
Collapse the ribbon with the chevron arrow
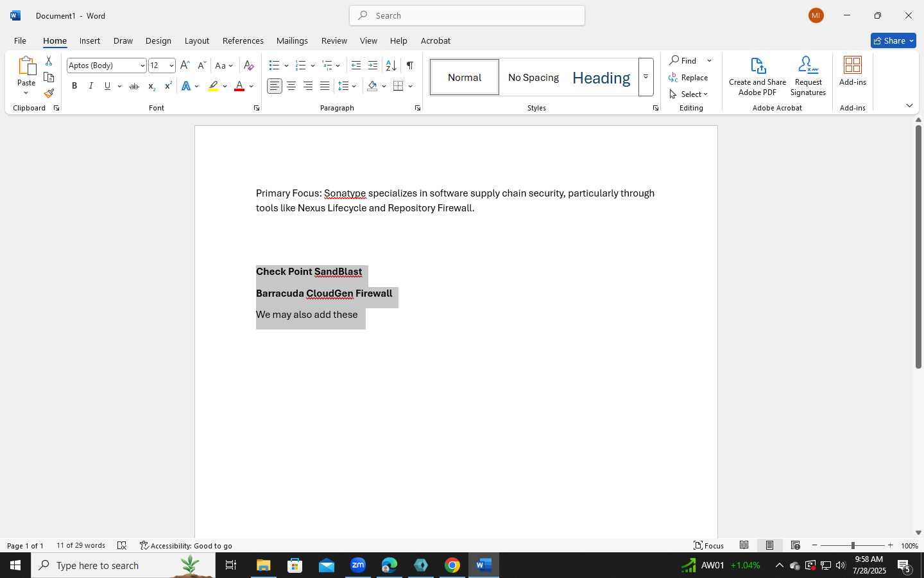(x=909, y=105)
